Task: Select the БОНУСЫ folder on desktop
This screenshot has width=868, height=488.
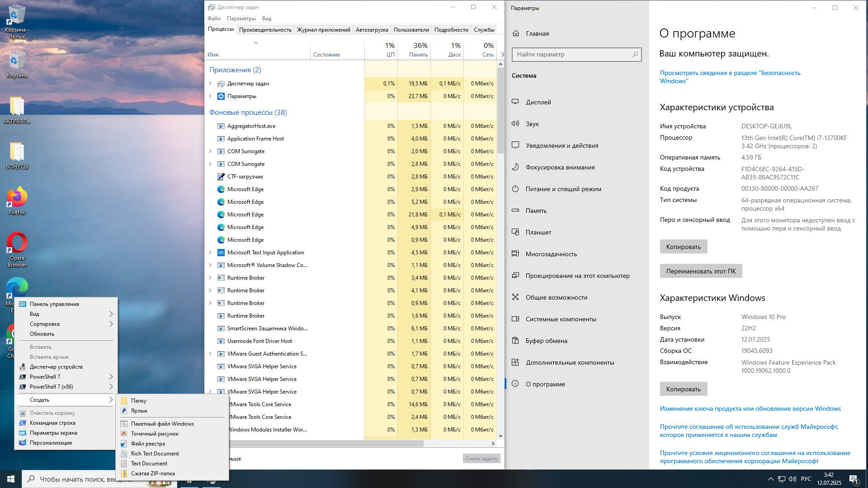Action: [17, 155]
